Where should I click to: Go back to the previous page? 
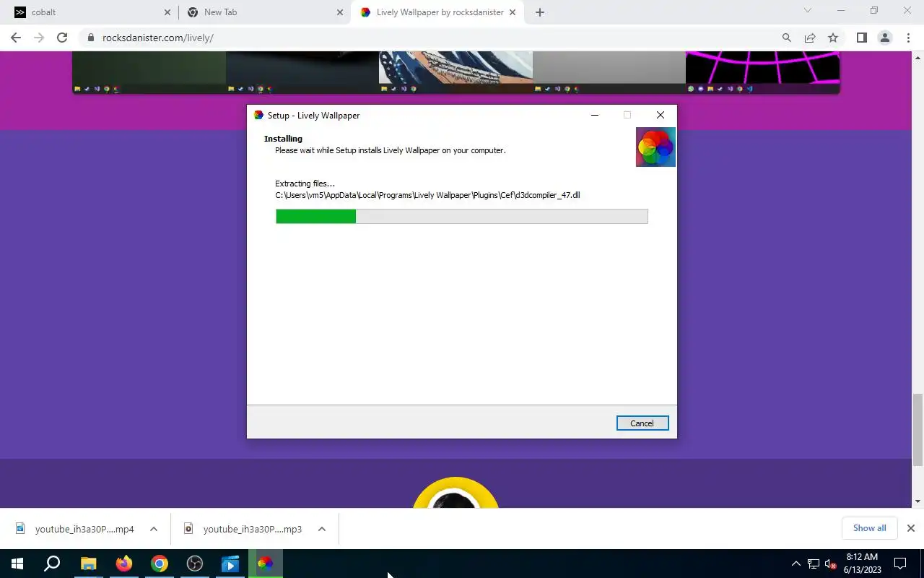tap(16, 38)
